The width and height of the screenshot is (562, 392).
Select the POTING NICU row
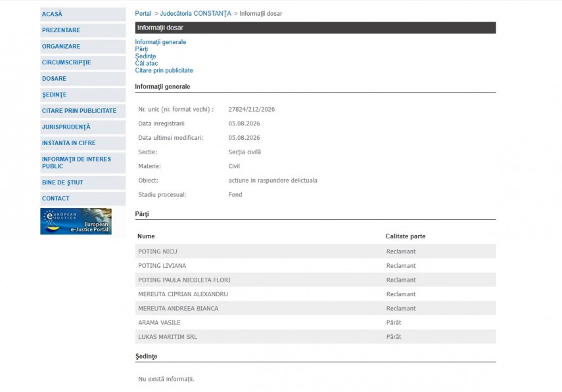click(x=316, y=251)
